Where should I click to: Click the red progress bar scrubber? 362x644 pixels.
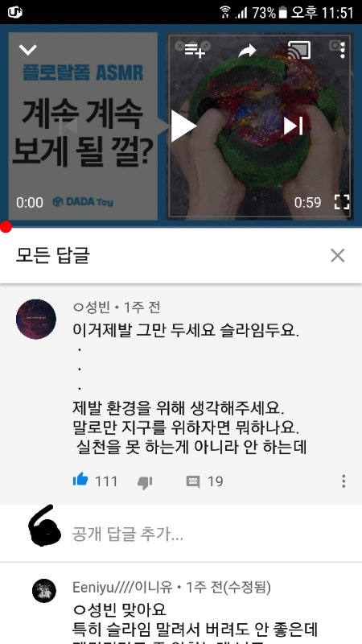pyautogui.click(x=6, y=227)
